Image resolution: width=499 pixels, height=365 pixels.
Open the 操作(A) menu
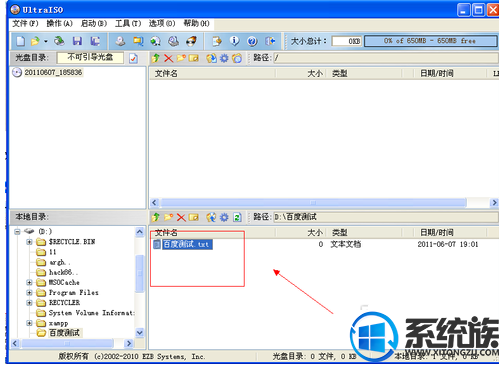pos(59,23)
